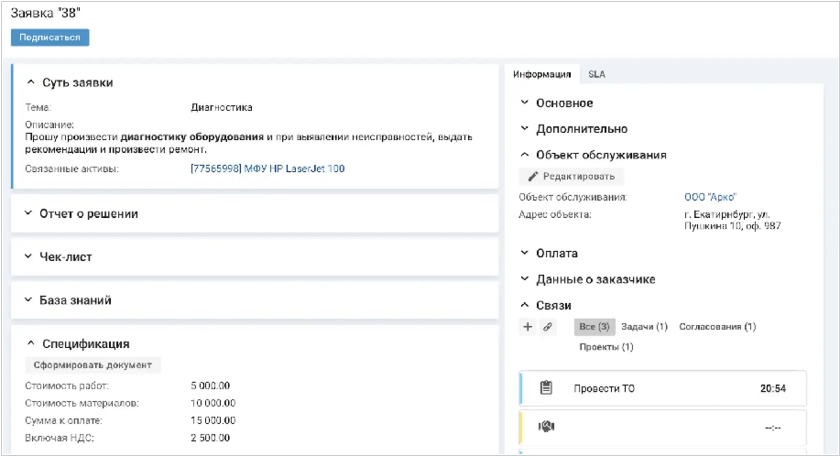Image resolution: width=840 pixels, height=456 pixels.
Task: Expand the Отчет о решении section
Action: (x=29, y=213)
